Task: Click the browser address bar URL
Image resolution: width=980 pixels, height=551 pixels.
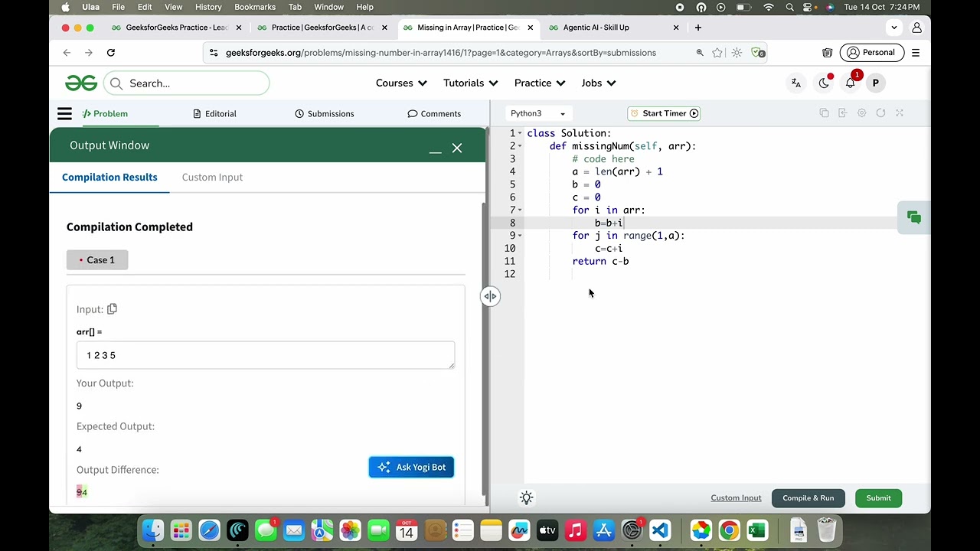Action: click(x=440, y=53)
